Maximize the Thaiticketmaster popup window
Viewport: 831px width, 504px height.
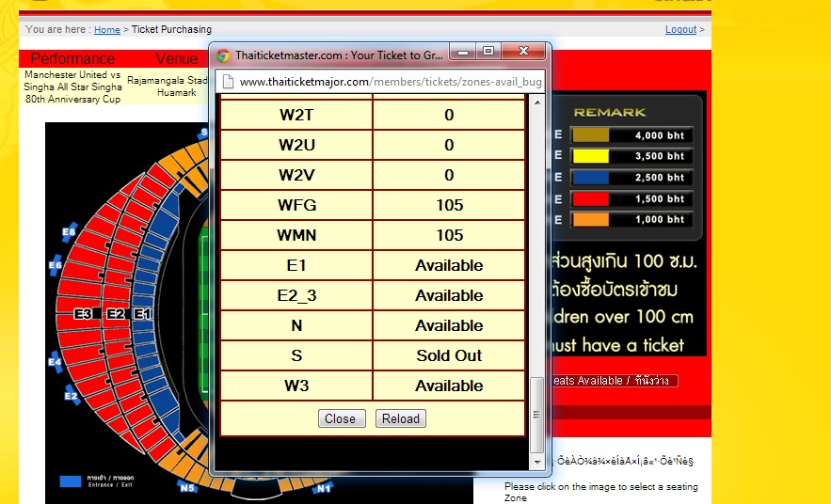488,52
